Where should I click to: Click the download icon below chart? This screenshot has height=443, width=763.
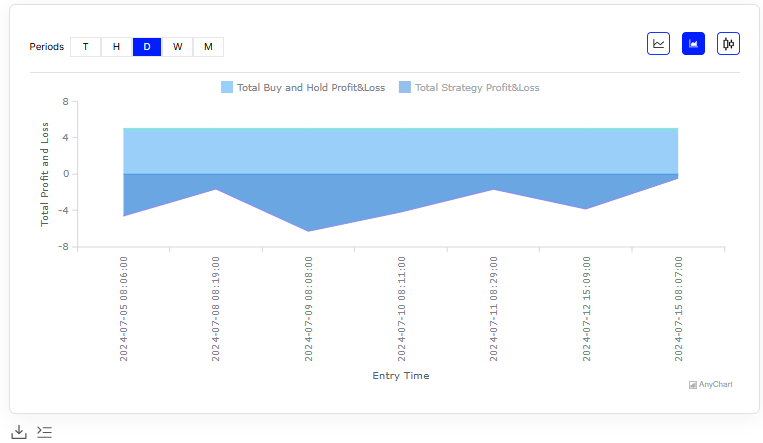tap(19, 432)
